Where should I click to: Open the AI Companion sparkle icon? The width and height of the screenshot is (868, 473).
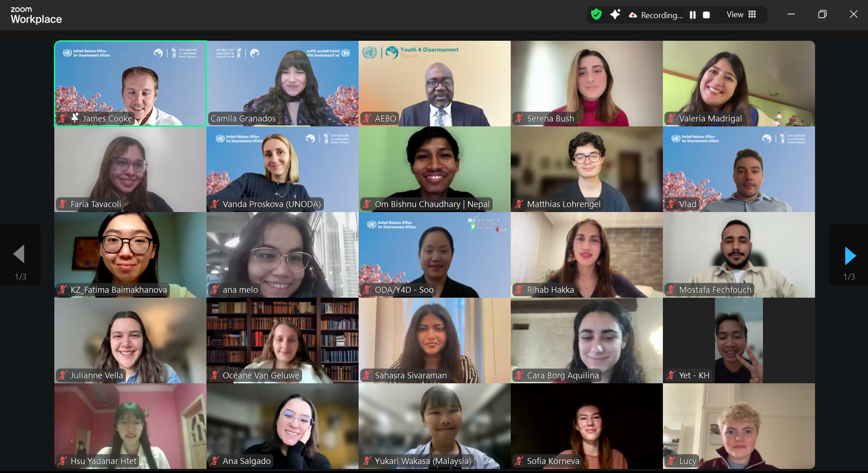pyautogui.click(x=615, y=14)
